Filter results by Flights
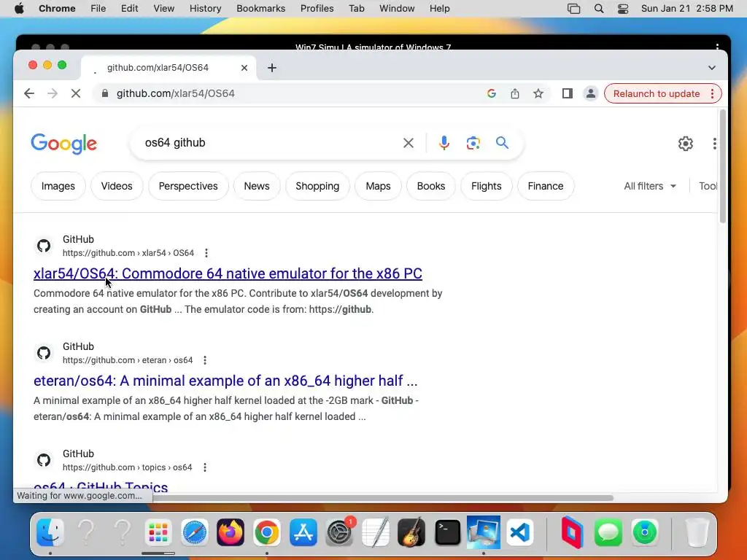This screenshot has height=560, width=747. click(487, 186)
